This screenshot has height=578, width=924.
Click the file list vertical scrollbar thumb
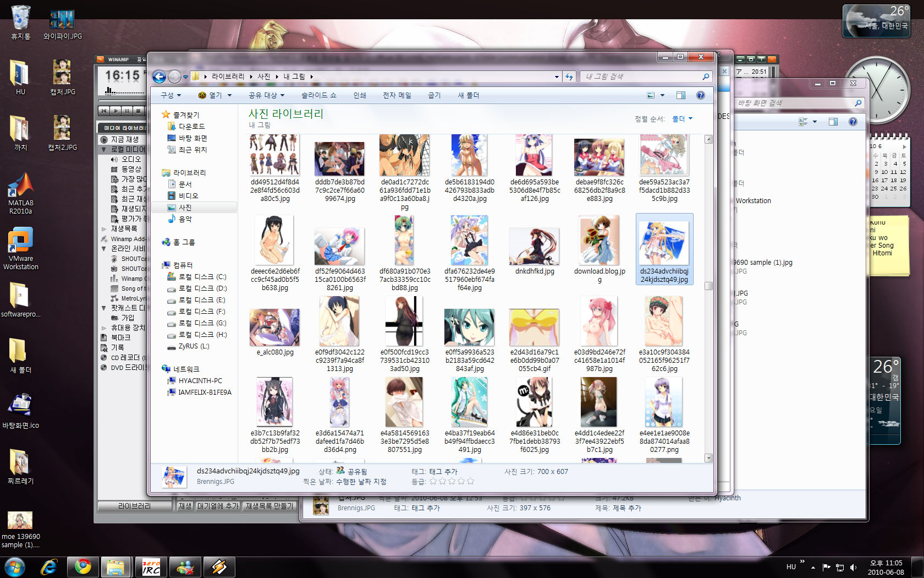coord(708,286)
